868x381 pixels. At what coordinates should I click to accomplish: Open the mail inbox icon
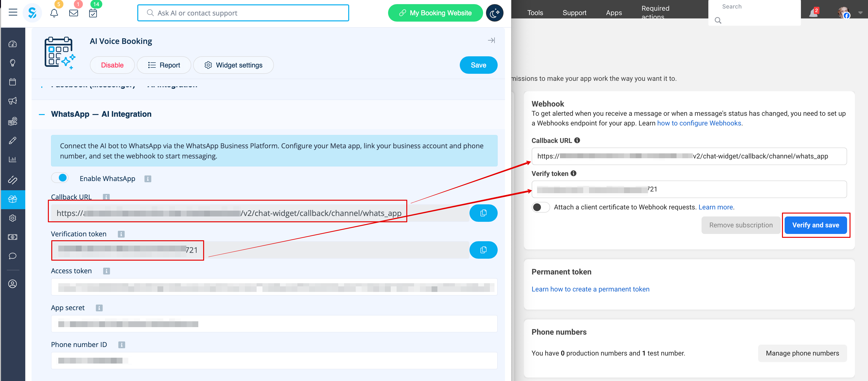tap(73, 13)
